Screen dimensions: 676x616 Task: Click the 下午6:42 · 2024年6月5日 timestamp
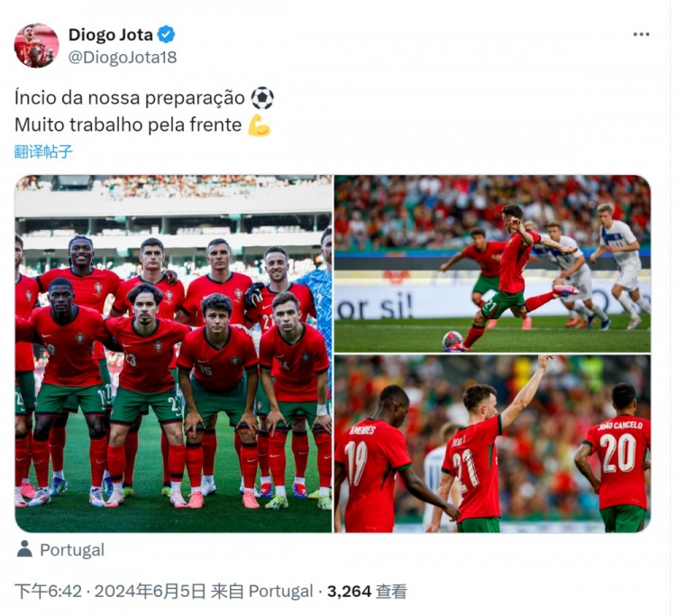point(110,592)
